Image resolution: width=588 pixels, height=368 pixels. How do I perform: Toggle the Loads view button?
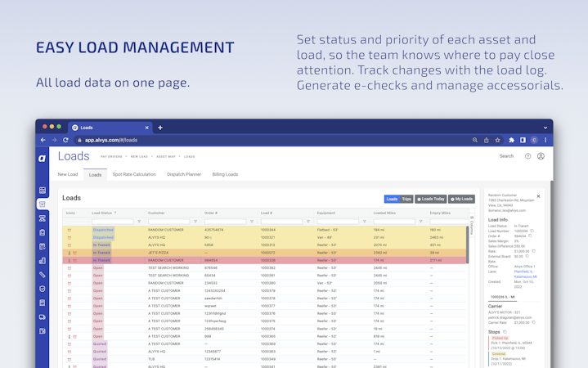(x=392, y=199)
